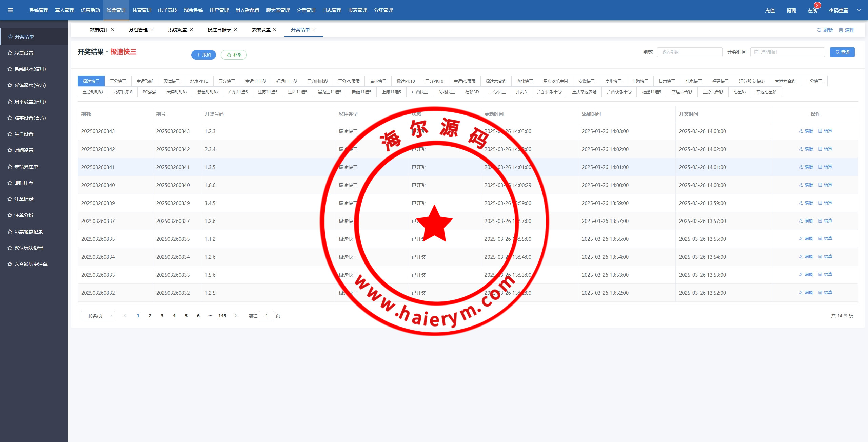Viewport: 868px width, 442px height.
Task: Go to next page arrow
Action: point(235,316)
